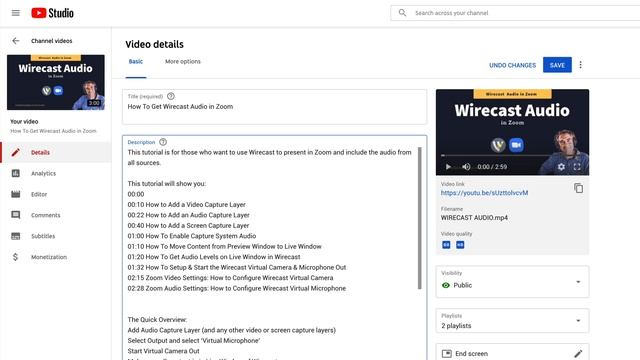Screen dimensions: 640x360
Task: Click the line '02:28 Zoom Audio Settings'
Action: pos(237,288)
